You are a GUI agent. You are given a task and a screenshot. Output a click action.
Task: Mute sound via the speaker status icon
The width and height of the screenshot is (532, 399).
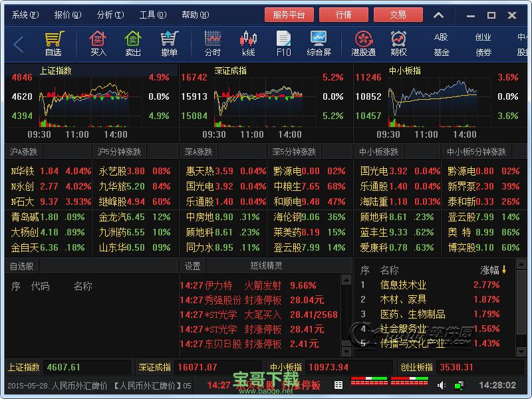pos(441,385)
